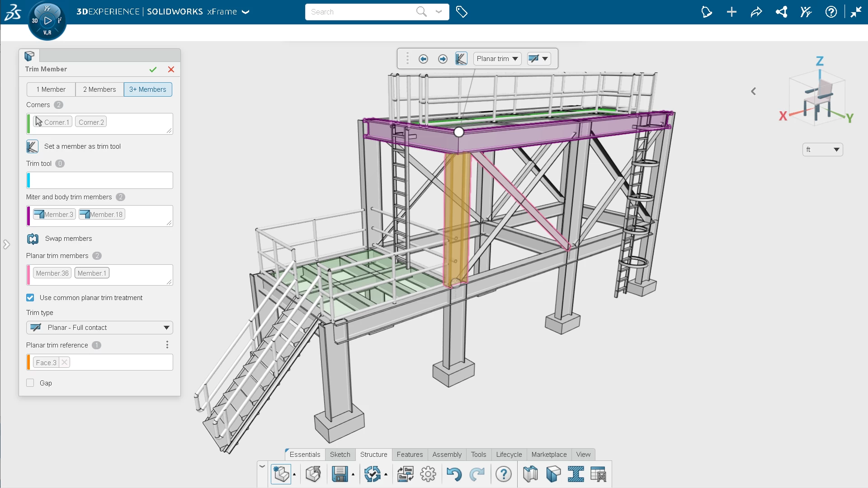Screen dimensions: 868x488
Task: Select the Swap members icon
Action: point(33,238)
